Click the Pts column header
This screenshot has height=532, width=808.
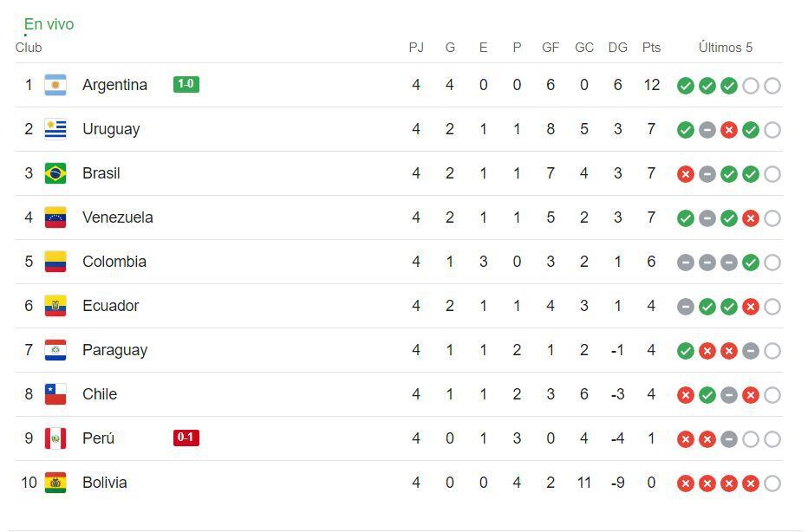pos(651,48)
